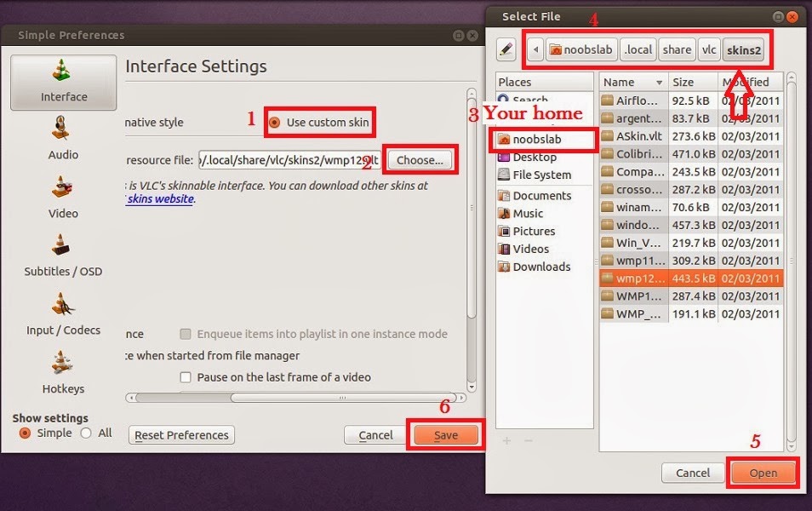Image resolution: width=812 pixels, height=511 pixels.
Task: Sort files by the Name column
Action: click(x=633, y=82)
